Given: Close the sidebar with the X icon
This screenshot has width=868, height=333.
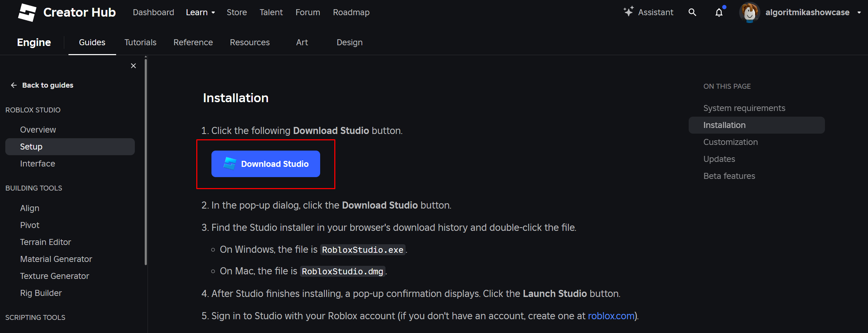Looking at the screenshot, I should click(x=133, y=66).
